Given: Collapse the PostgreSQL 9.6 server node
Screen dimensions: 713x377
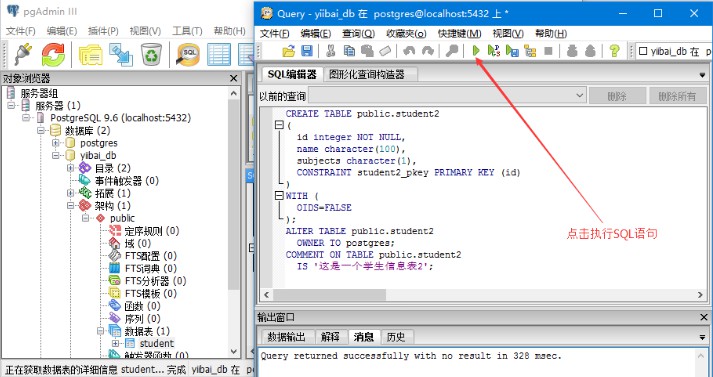Looking at the screenshot, I should (25, 118).
